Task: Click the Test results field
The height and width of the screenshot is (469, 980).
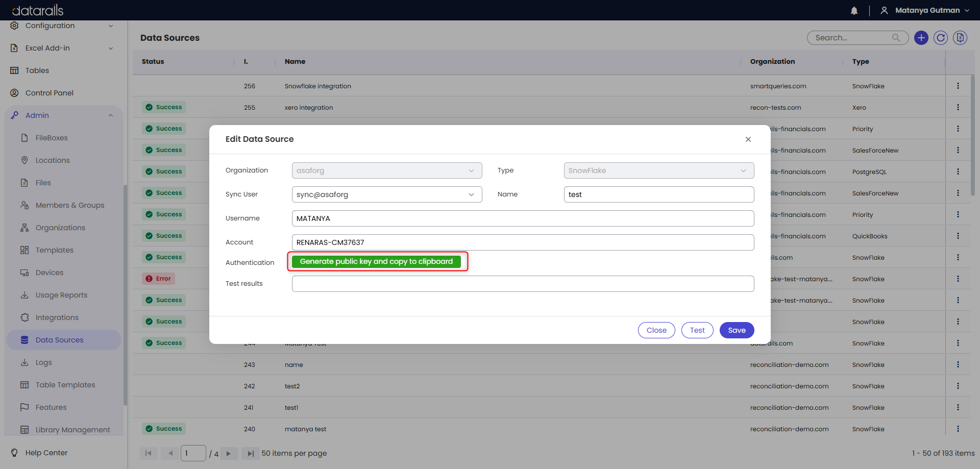Action: coord(523,284)
